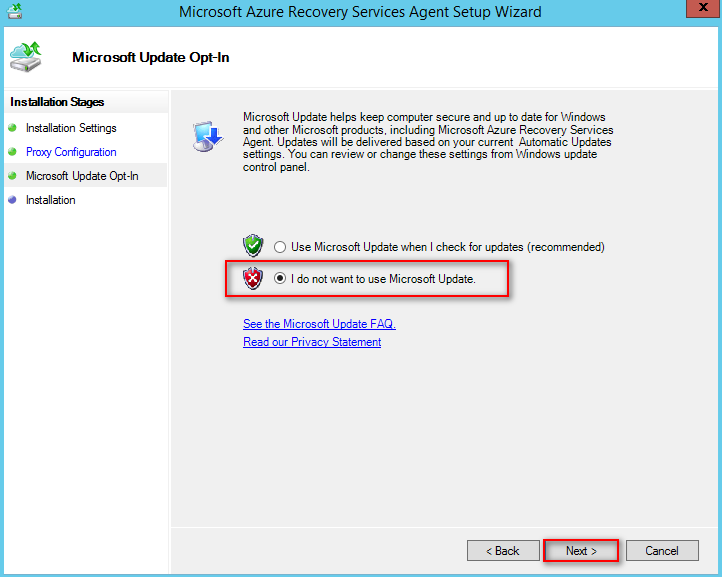Click the Back button
The image size is (722, 577).
502,551
